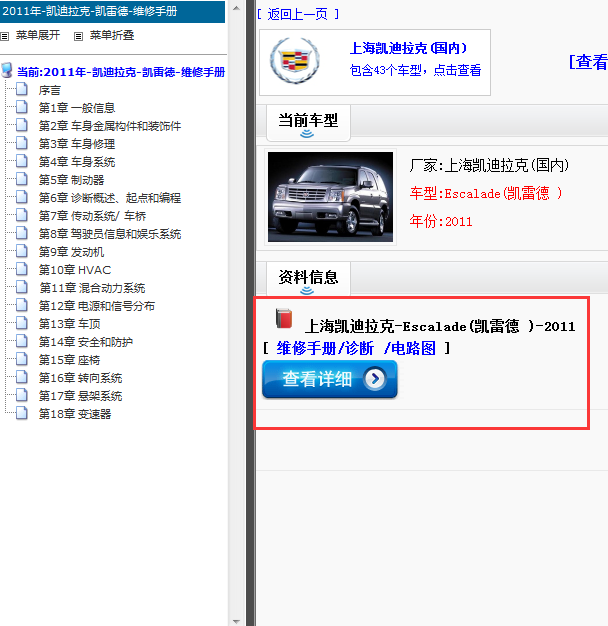Click the page icon beside 第16章 转向系统
Screen dimensions: 608x626
pos(22,377)
